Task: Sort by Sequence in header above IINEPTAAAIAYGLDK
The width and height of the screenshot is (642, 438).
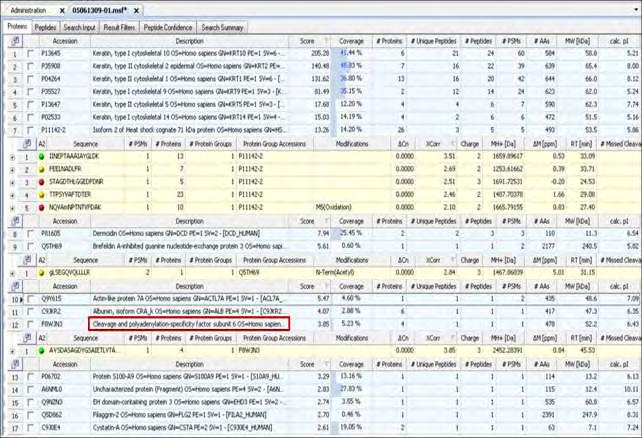Action: pos(85,144)
